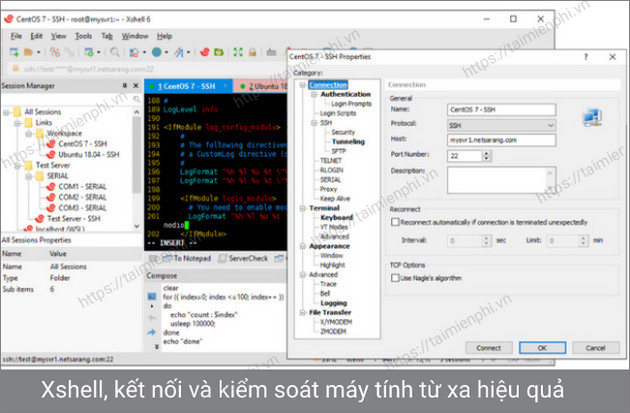Click the globe encoding icon in the toolbar
Screen dimensions: 630x413
click(x=157, y=52)
